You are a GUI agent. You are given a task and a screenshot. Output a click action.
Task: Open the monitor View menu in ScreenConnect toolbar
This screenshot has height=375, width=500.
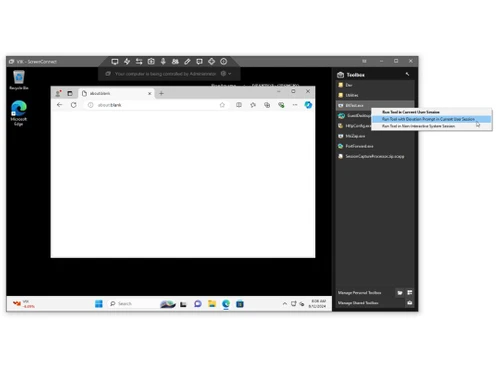click(x=115, y=61)
